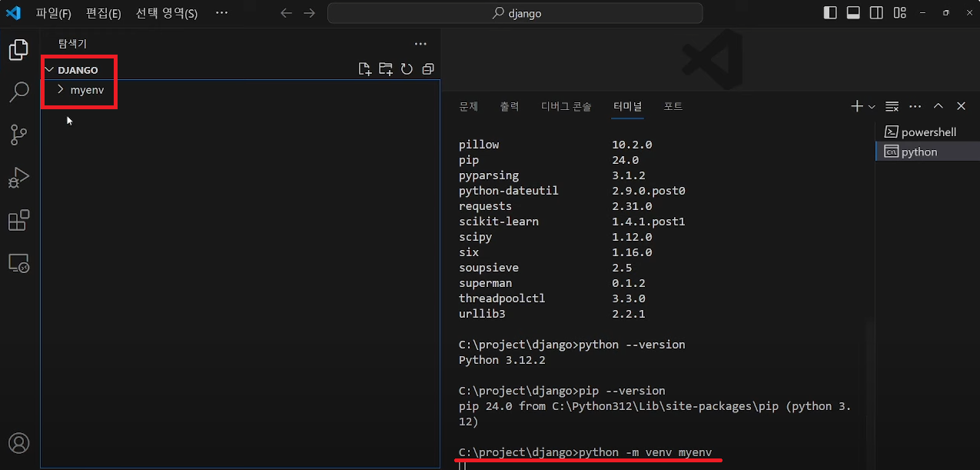Screen dimensions: 980x470
Task: Open the Remote Explorer view
Action: pyautogui.click(x=18, y=263)
